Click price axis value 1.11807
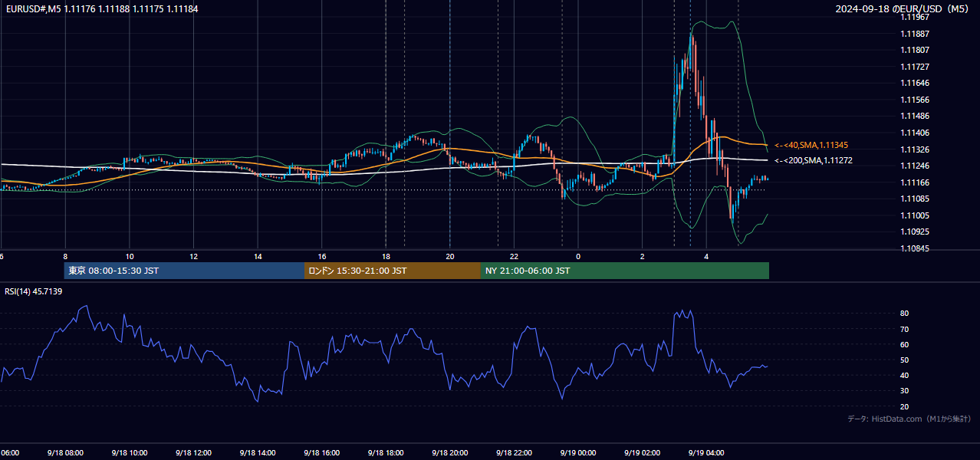Image resolution: width=980 pixels, height=460 pixels. pos(915,50)
